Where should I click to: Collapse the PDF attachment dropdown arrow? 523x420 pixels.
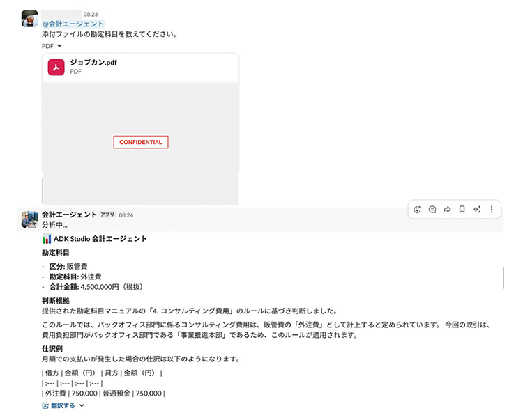tap(59, 46)
